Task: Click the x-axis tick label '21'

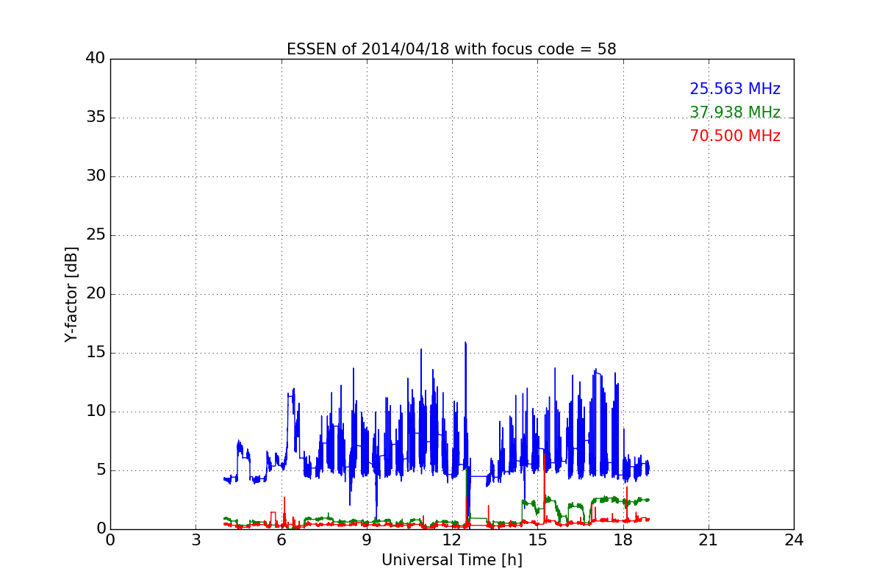Action: [709, 539]
